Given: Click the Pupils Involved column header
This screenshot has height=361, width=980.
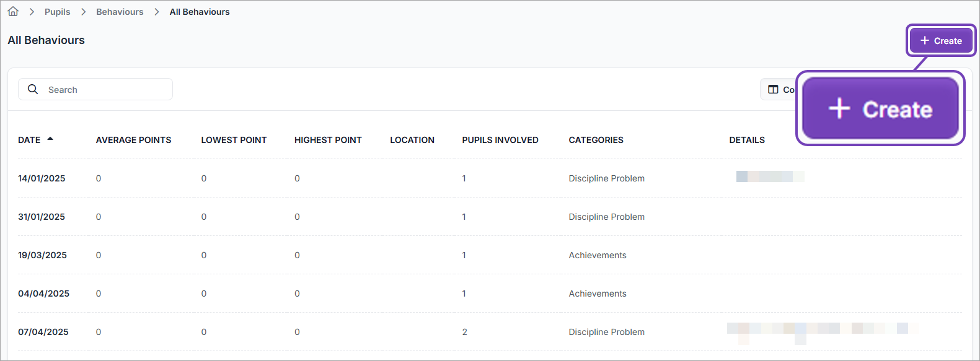Looking at the screenshot, I should [500, 140].
